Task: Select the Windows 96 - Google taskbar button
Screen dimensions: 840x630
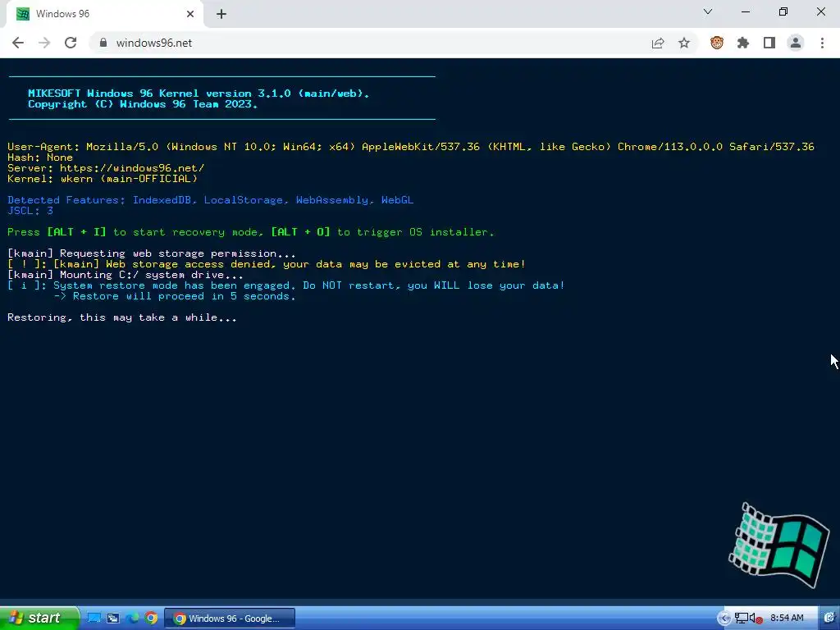Action: click(230, 619)
